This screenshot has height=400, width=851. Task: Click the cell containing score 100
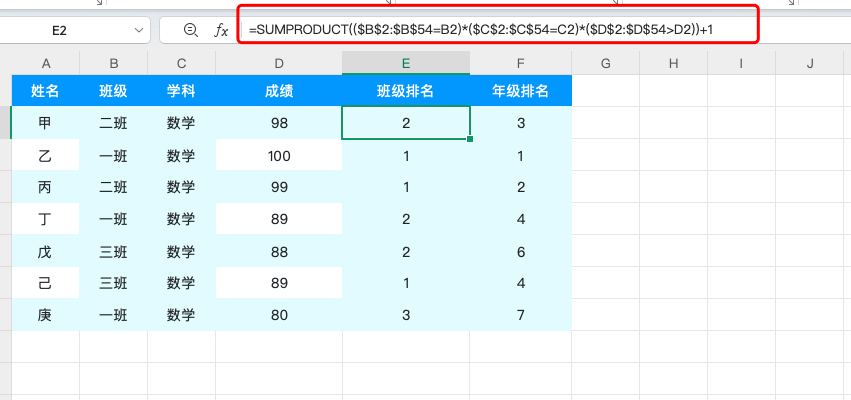tap(279, 156)
